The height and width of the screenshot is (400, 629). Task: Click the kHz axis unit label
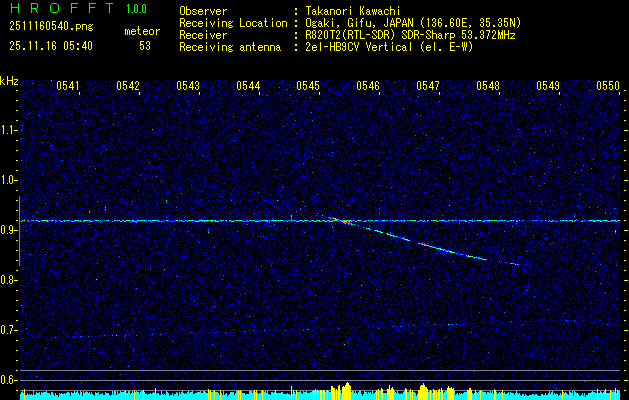tap(9, 80)
